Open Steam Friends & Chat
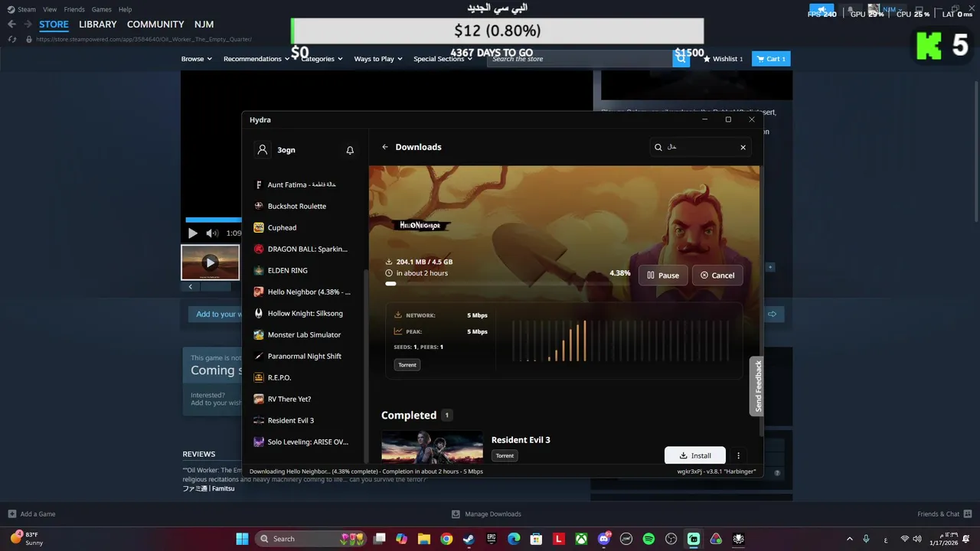The width and height of the screenshot is (980, 551). tap(945, 514)
